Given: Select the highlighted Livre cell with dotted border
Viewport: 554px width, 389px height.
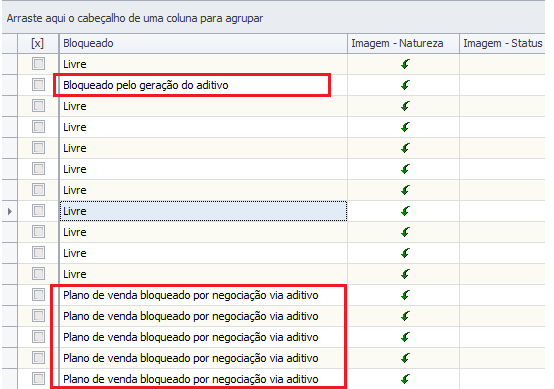Looking at the screenshot, I should (x=203, y=211).
